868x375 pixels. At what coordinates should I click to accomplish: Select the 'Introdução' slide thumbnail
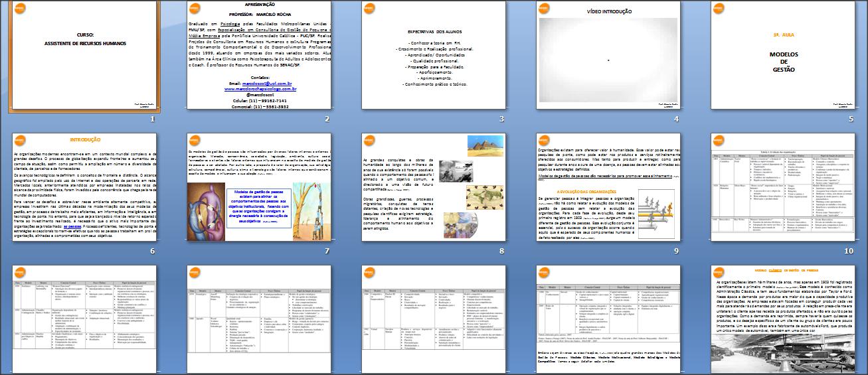pos(84,187)
